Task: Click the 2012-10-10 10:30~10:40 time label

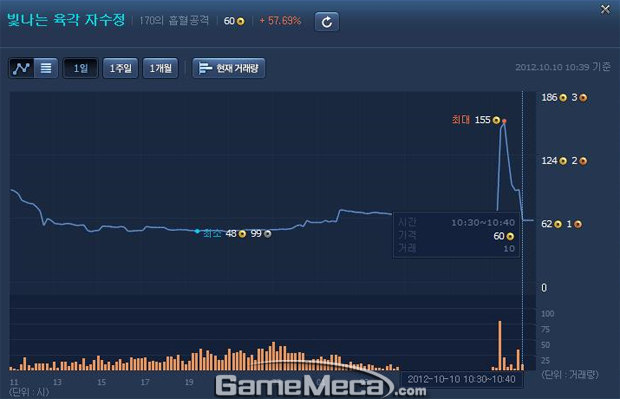Action: coord(461,379)
